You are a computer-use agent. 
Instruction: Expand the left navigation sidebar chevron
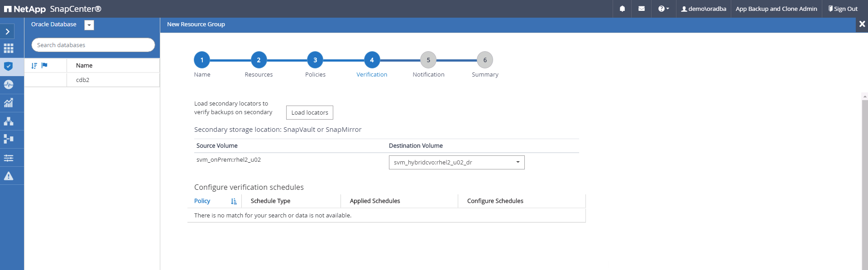[x=8, y=32]
